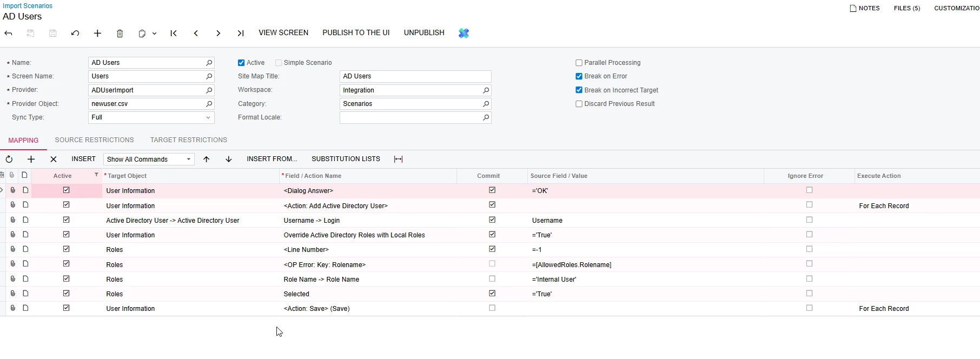Select the ='Internal User' source value cell
The width and height of the screenshot is (980, 359).
coord(645,280)
